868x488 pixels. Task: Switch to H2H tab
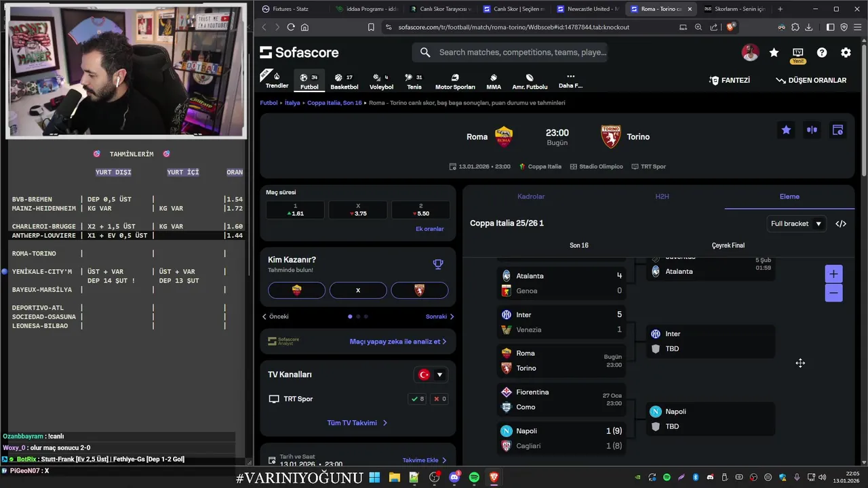coord(662,197)
